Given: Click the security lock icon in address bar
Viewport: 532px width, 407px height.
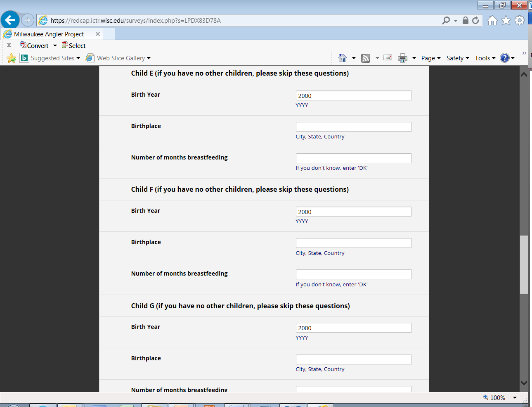Looking at the screenshot, I should pos(466,20).
